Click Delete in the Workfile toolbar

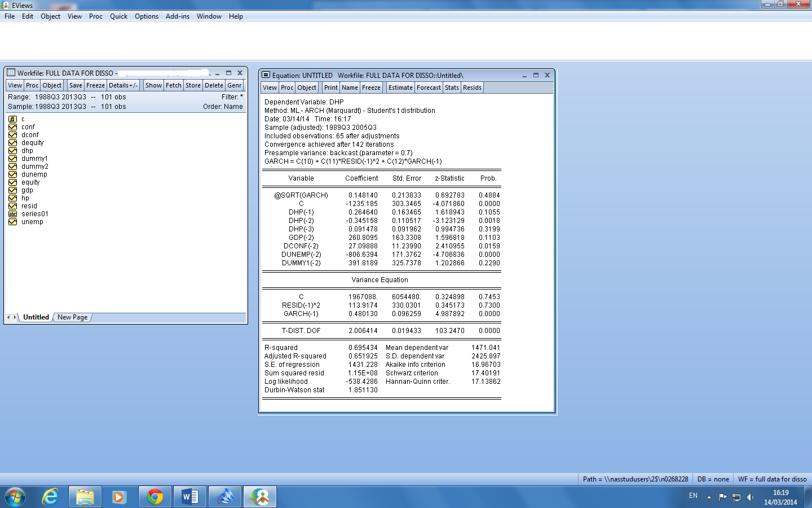214,85
